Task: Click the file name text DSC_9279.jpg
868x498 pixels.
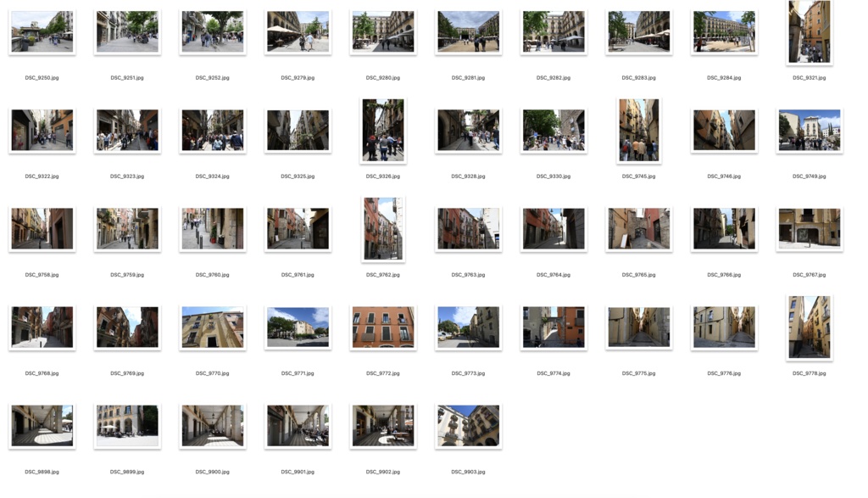Action: pos(298,78)
